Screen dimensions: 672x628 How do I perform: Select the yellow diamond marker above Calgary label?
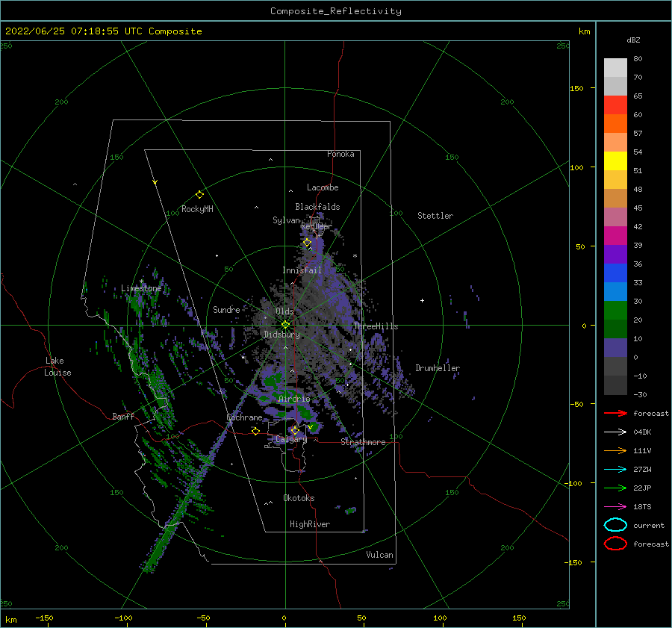pyautogui.click(x=295, y=430)
